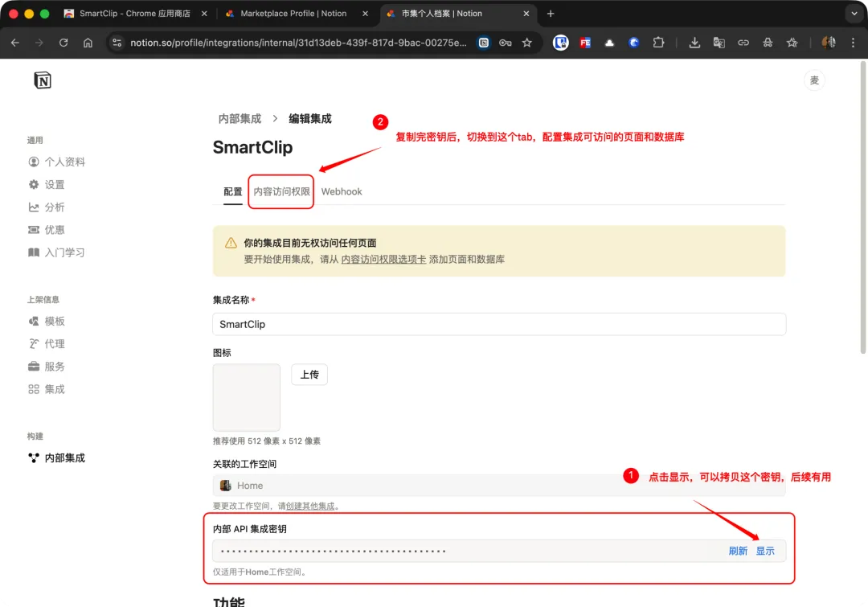Click the empty icon preview box
The width and height of the screenshot is (868, 607).
pos(247,397)
